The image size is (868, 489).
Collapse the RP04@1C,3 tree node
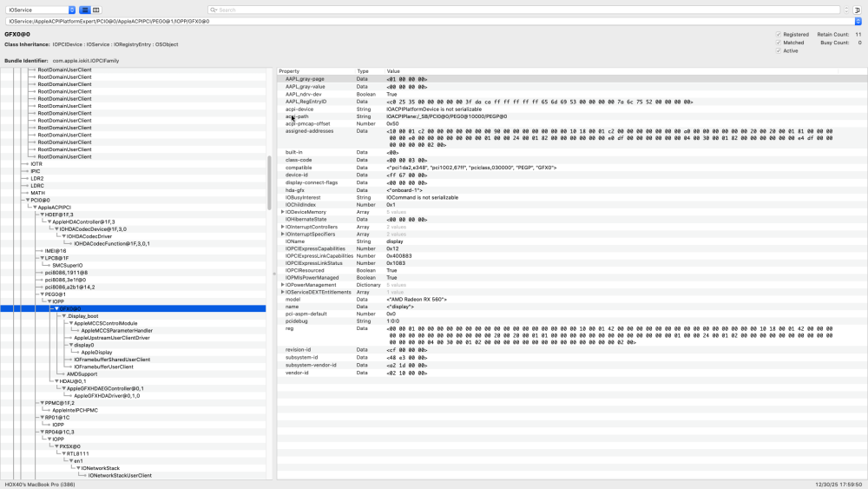coord(42,432)
